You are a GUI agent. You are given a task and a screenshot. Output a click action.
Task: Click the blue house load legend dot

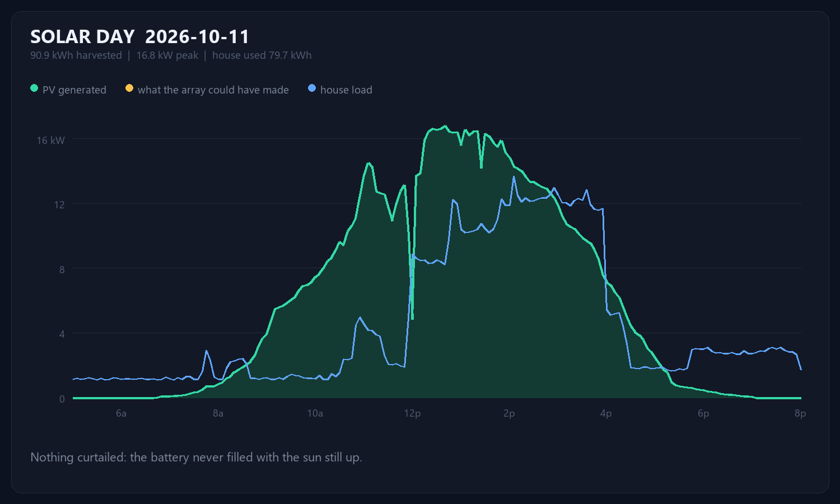[x=312, y=88]
